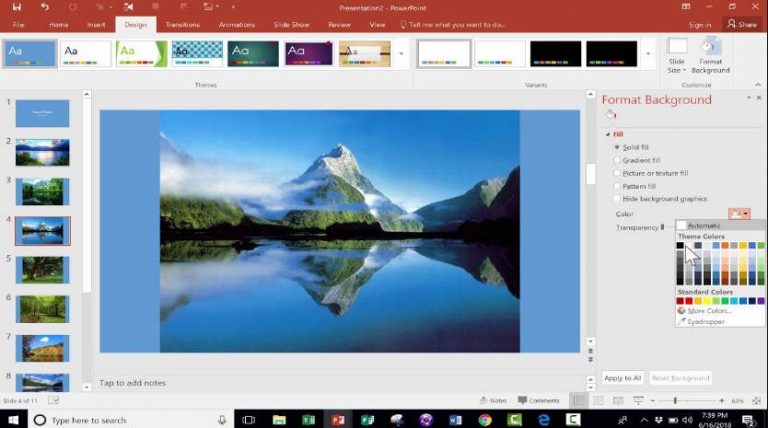The height and width of the screenshot is (428, 768).
Task: Open Excel from the Windows taskbar
Action: point(308,420)
